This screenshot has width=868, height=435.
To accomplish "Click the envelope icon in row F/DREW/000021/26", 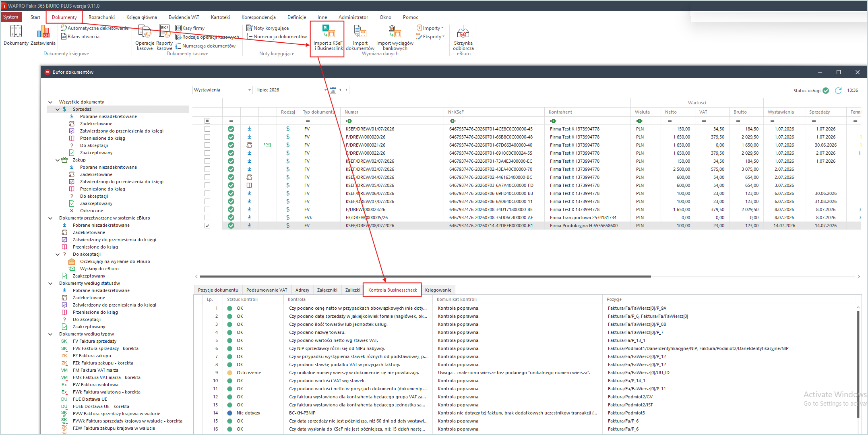I will pos(267,145).
